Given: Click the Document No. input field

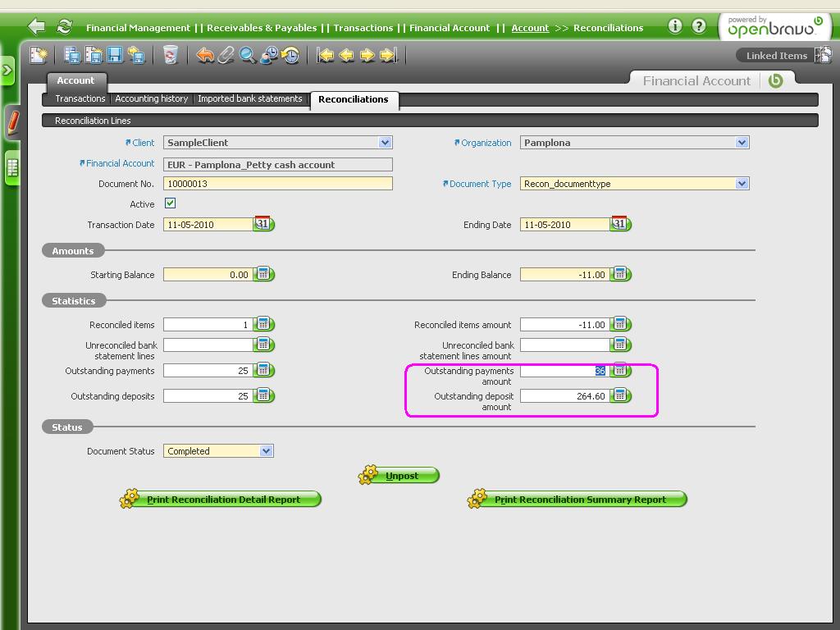Looking at the screenshot, I should [x=277, y=184].
